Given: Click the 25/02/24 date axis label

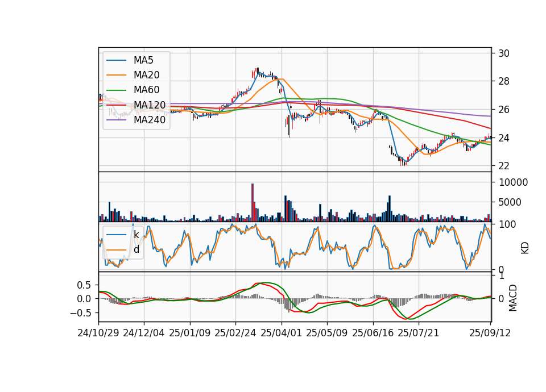Looking at the screenshot, I should coord(235,333).
